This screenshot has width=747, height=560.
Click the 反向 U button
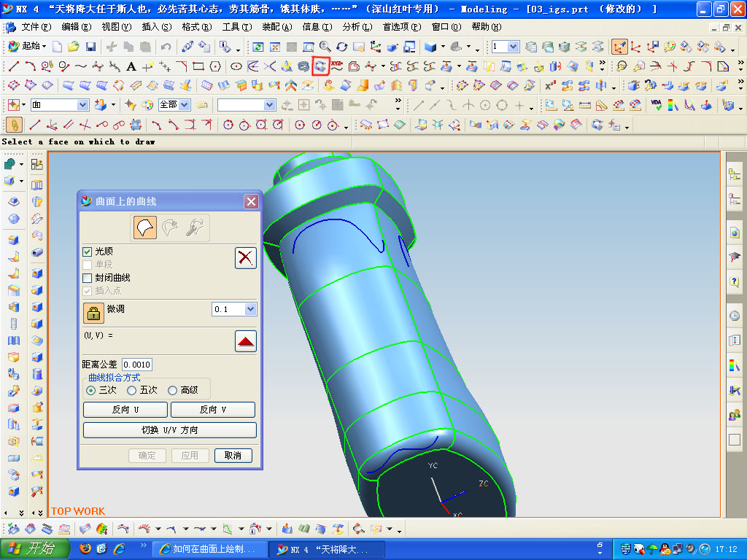click(x=125, y=410)
